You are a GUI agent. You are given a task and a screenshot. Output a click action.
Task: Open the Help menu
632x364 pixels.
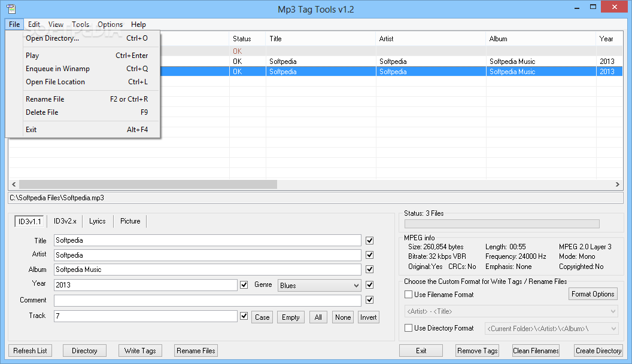[x=138, y=24]
